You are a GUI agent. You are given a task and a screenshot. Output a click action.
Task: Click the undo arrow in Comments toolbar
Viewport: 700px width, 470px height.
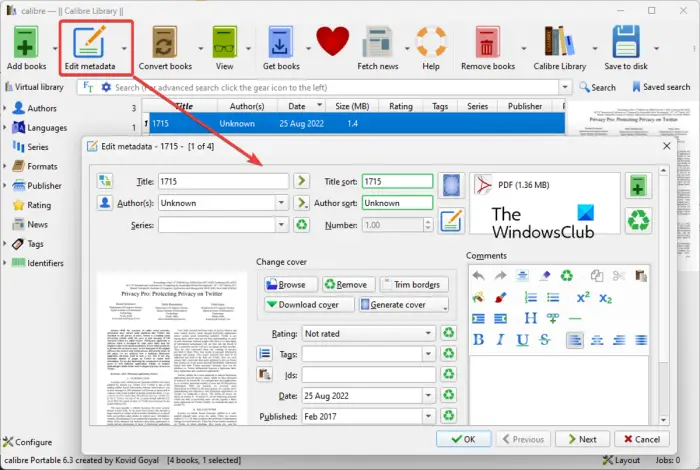coord(478,276)
